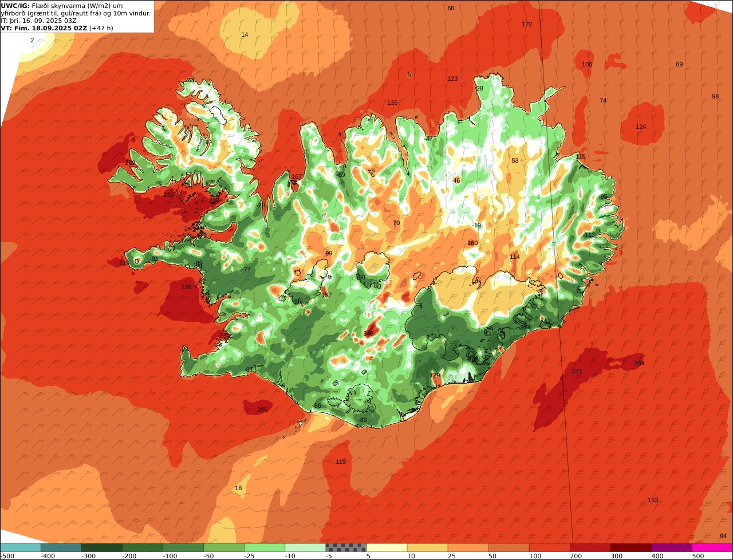Screen dimensions: 733x560
Task: Click the map value 95
Action: (x=604, y=196)
